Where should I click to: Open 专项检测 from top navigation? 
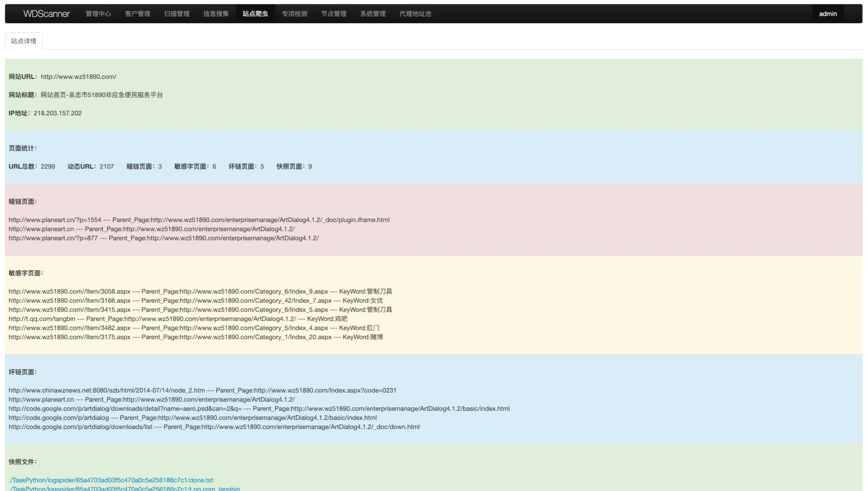(x=294, y=14)
